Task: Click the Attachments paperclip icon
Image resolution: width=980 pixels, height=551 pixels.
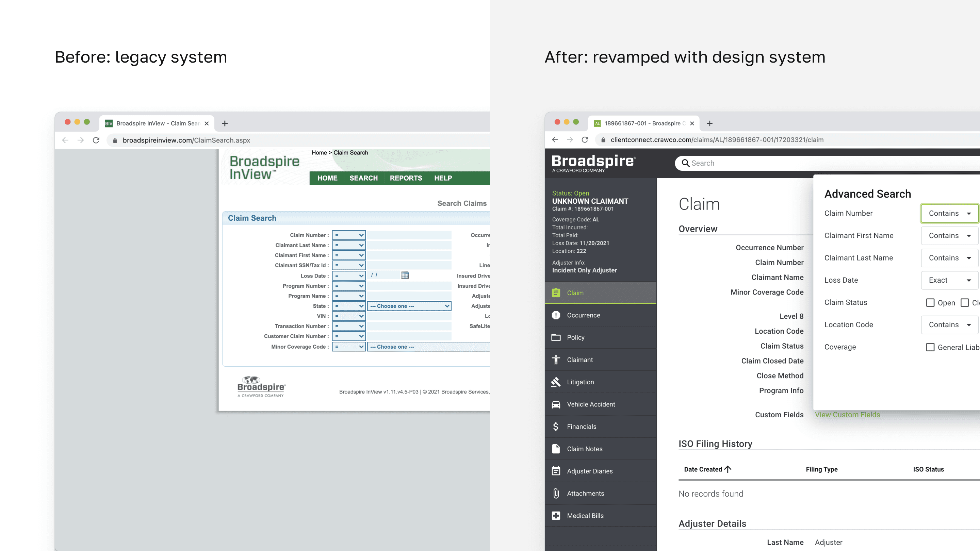Action: pyautogui.click(x=556, y=493)
